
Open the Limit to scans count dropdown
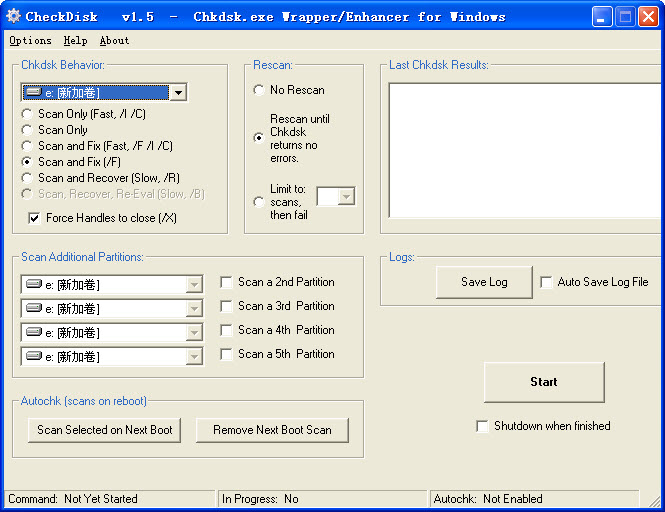click(x=346, y=196)
